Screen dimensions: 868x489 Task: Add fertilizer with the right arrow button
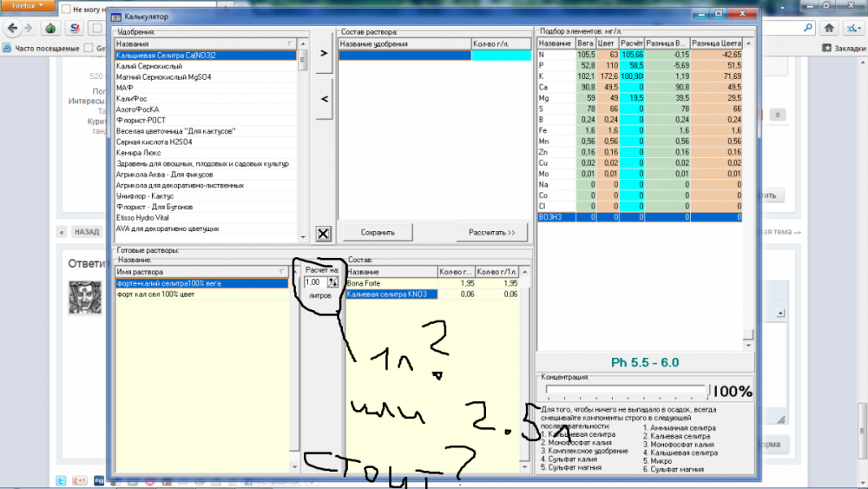click(324, 53)
